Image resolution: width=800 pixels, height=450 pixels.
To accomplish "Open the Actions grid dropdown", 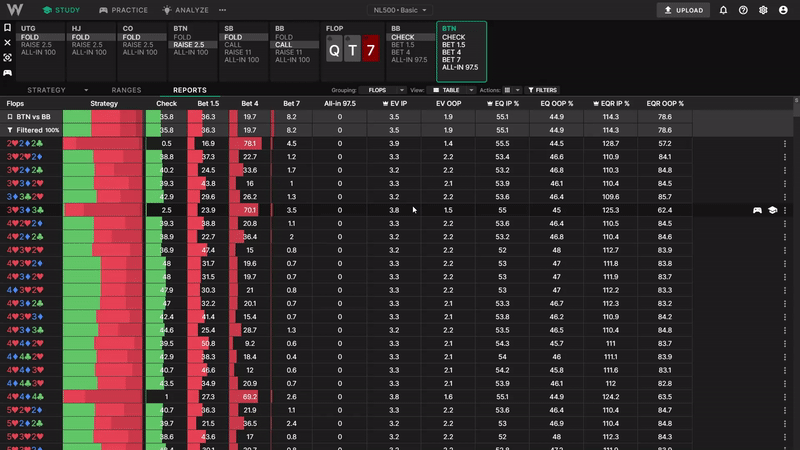I will (x=512, y=90).
